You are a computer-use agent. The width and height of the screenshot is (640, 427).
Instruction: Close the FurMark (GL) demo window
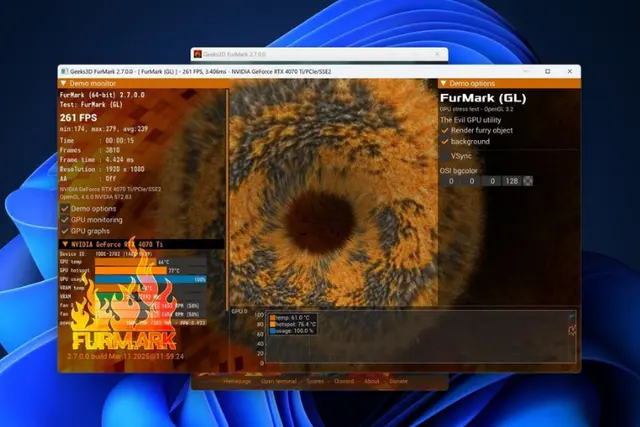[x=570, y=71]
